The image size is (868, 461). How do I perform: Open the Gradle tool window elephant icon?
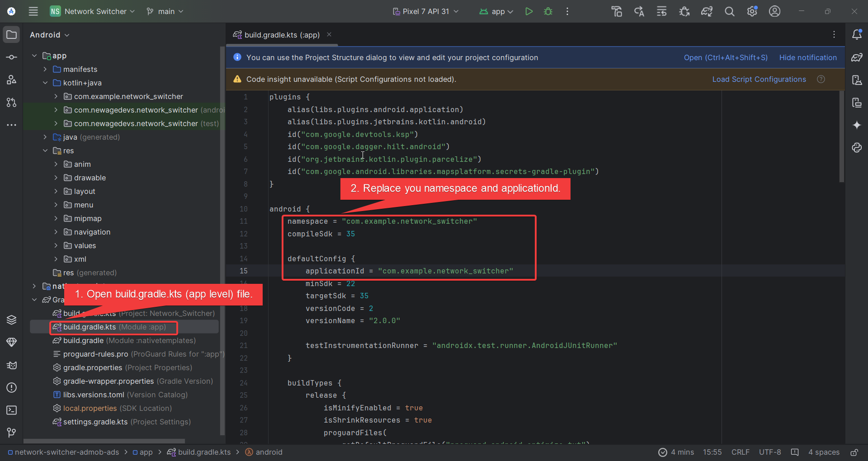coord(858,57)
